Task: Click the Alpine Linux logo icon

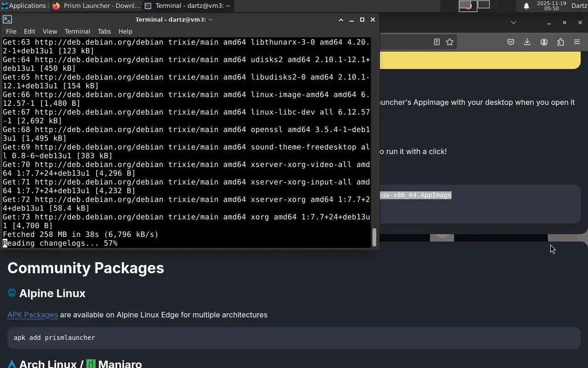Action: [12, 293]
